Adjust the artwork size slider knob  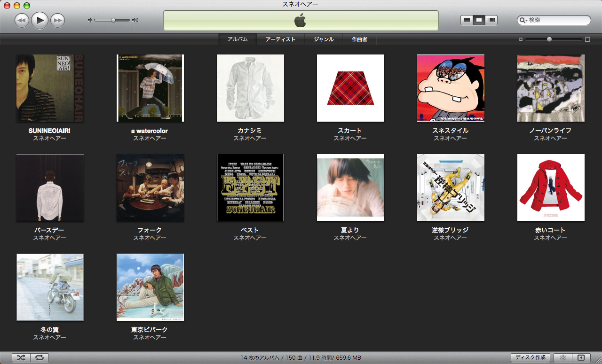pyautogui.click(x=549, y=39)
